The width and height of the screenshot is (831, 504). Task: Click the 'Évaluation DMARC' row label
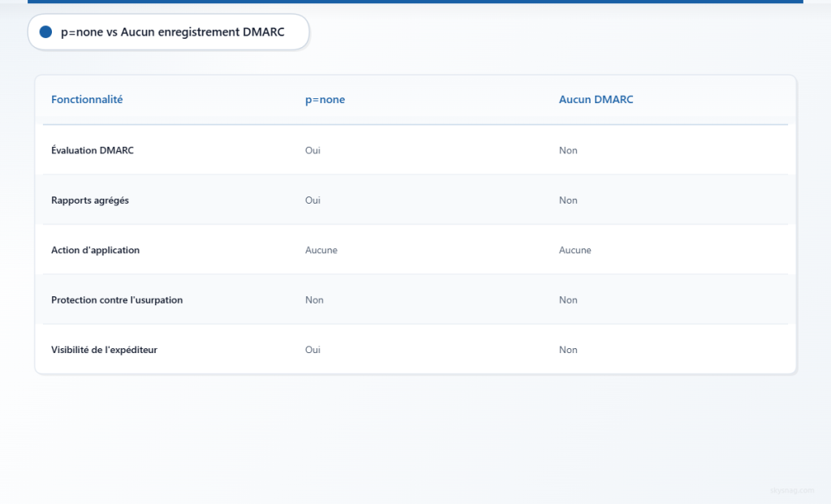tap(93, 150)
